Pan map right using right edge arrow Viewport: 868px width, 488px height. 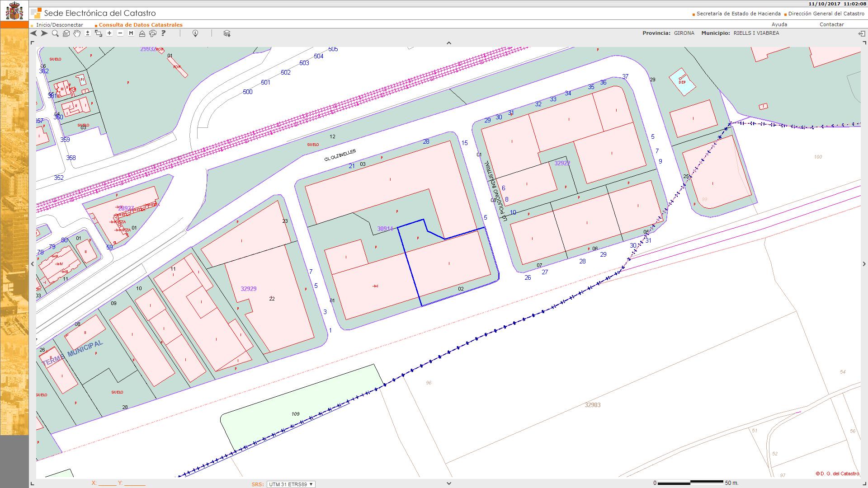[864, 264]
